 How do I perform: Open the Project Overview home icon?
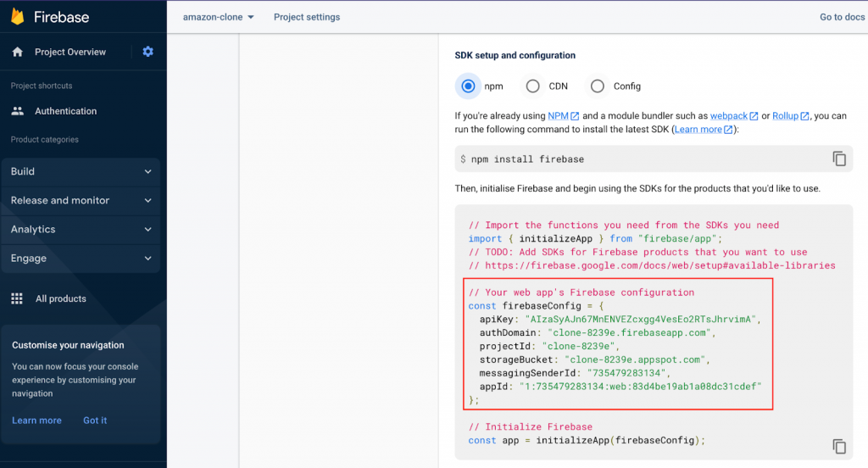[x=18, y=52]
